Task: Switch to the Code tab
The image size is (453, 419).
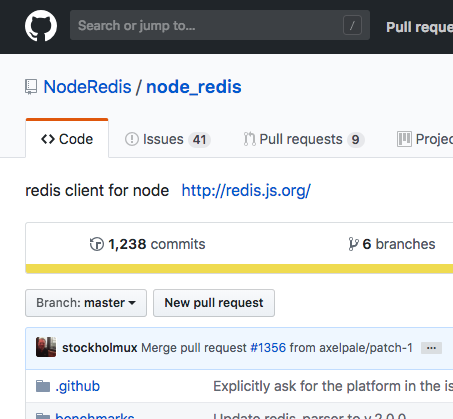Action: pyautogui.click(x=67, y=139)
